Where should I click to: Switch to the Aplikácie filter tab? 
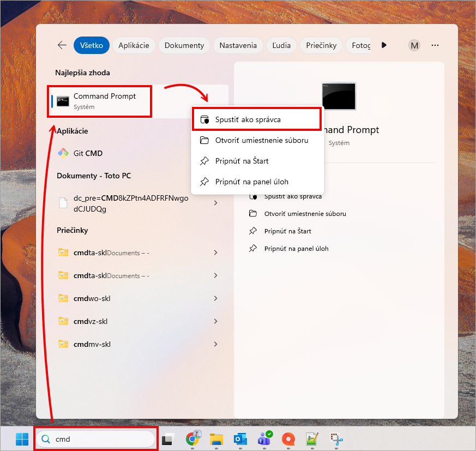pyautogui.click(x=134, y=45)
